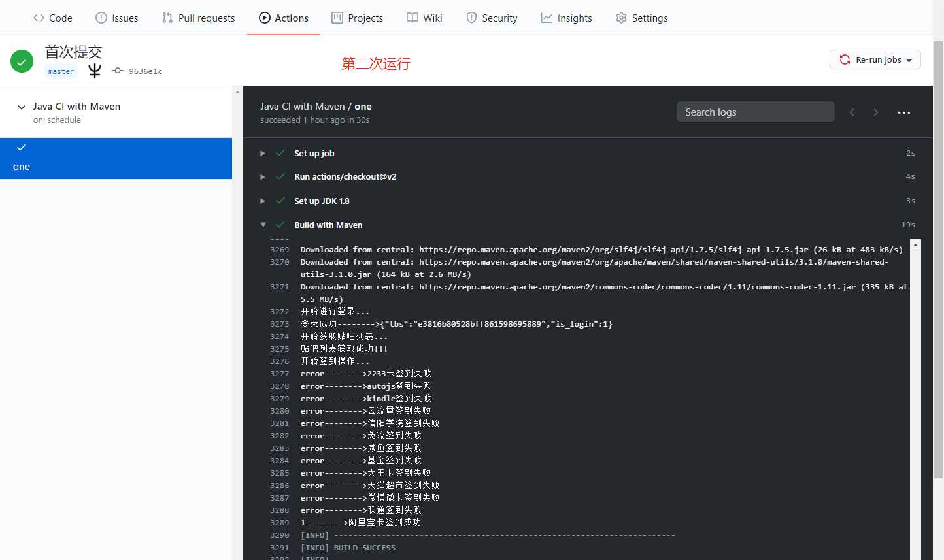Click the Wiki book icon
This screenshot has width=944, height=560.
coord(413,18)
